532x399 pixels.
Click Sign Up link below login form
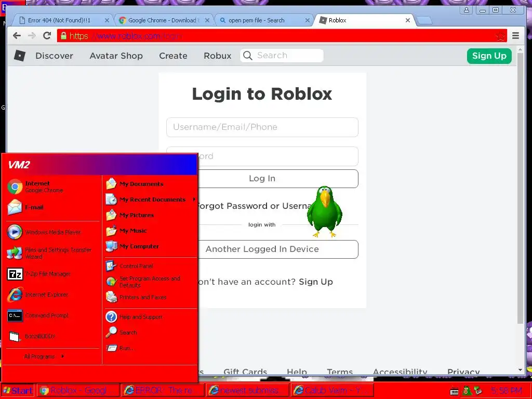(x=315, y=282)
